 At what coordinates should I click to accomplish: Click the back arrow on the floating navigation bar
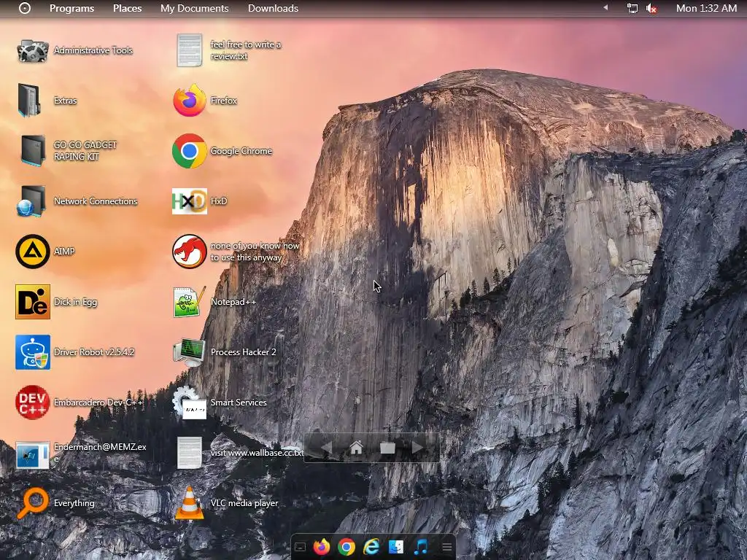326,448
